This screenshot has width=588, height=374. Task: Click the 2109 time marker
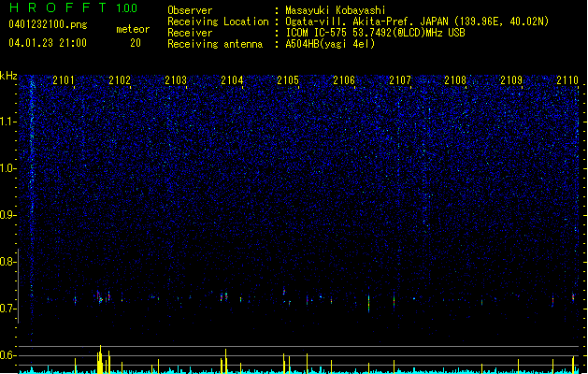tap(511, 80)
